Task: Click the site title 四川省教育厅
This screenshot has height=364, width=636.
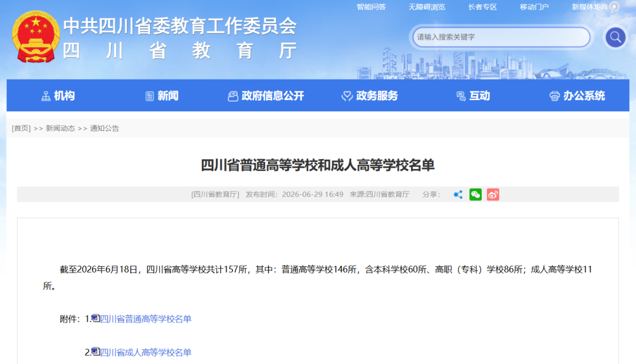Action: click(180, 51)
